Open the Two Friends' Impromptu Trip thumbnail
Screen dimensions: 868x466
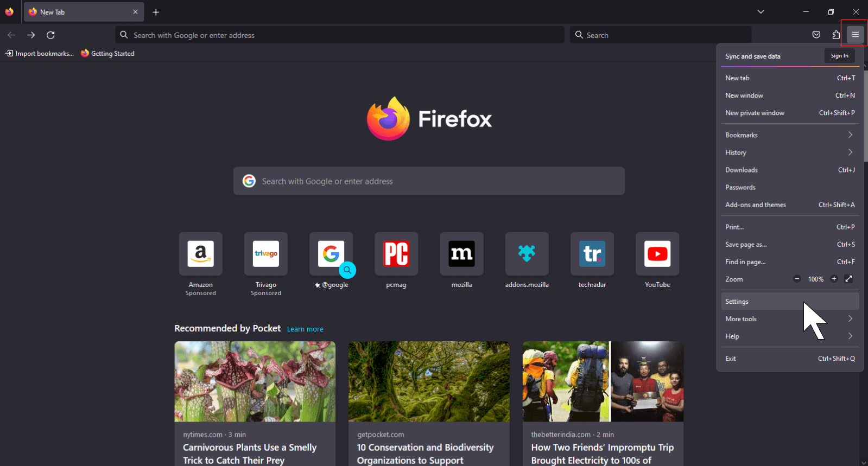click(603, 381)
